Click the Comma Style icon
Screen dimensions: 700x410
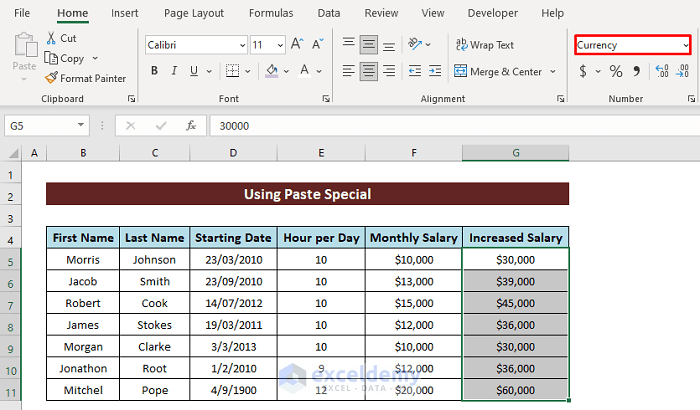click(x=638, y=71)
